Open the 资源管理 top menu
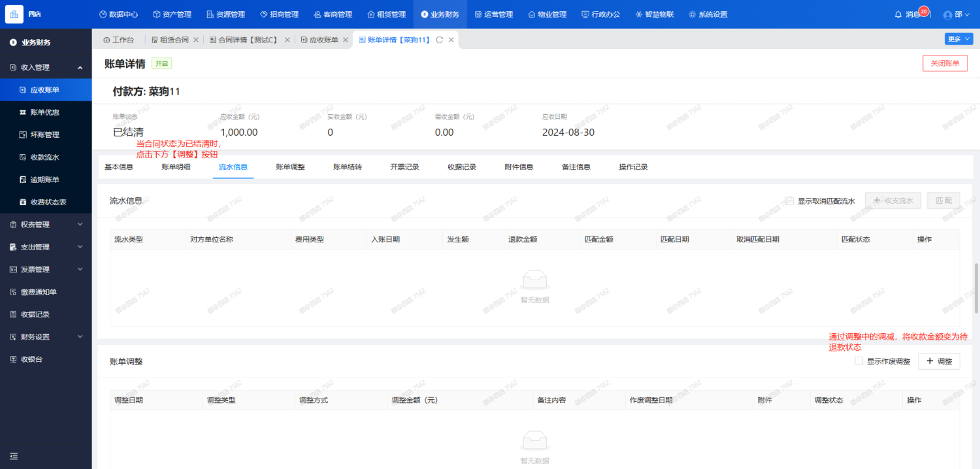Viewport: 980px width, 469px height. tap(225, 14)
